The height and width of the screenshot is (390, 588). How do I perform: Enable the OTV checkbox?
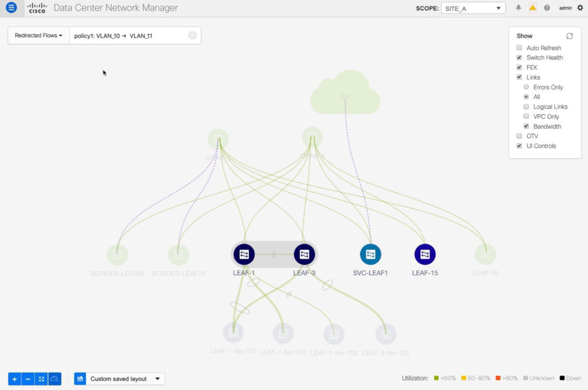click(x=519, y=136)
